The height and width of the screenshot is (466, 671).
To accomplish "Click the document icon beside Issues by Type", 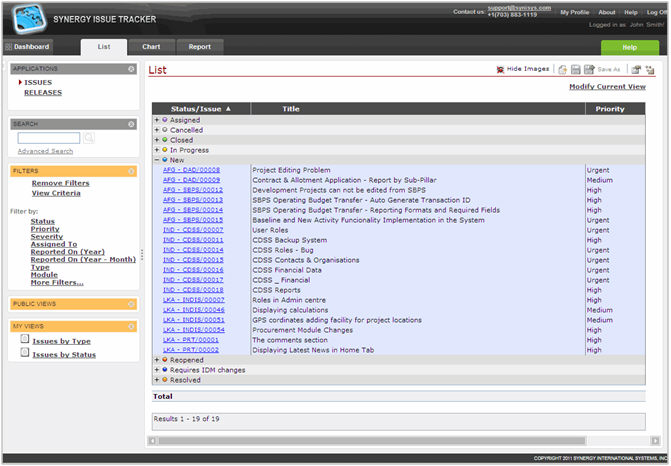I will 25,339.
